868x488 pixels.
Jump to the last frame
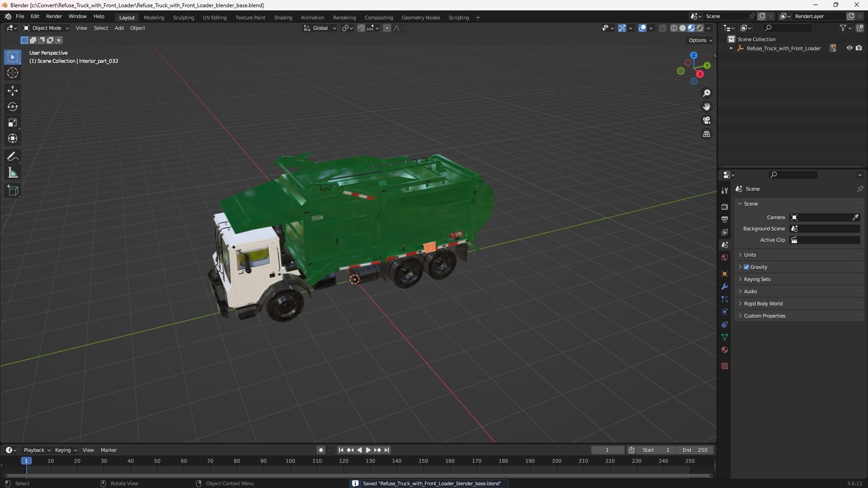(387, 450)
